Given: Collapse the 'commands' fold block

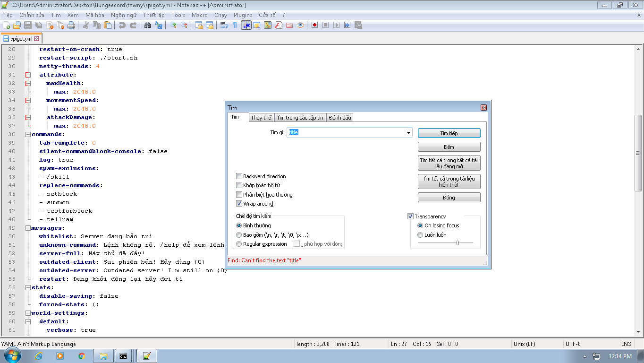Looking at the screenshot, I should 28,134.
